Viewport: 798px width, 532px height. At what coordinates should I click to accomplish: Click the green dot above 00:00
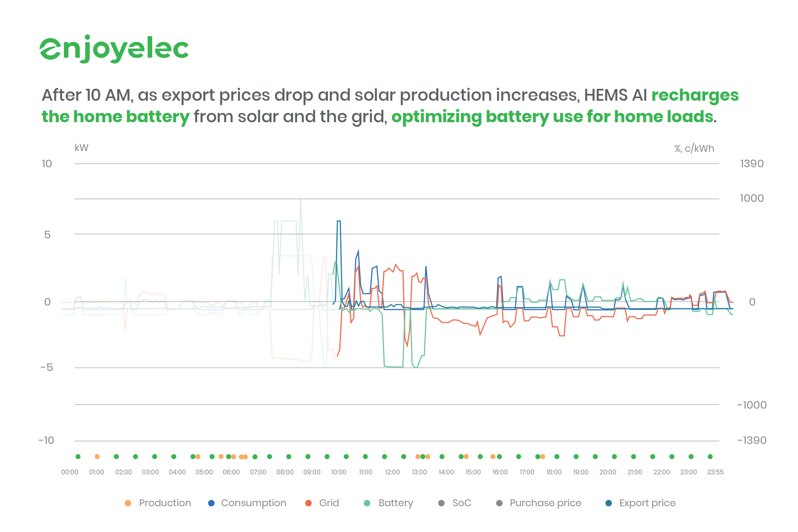click(x=78, y=457)
